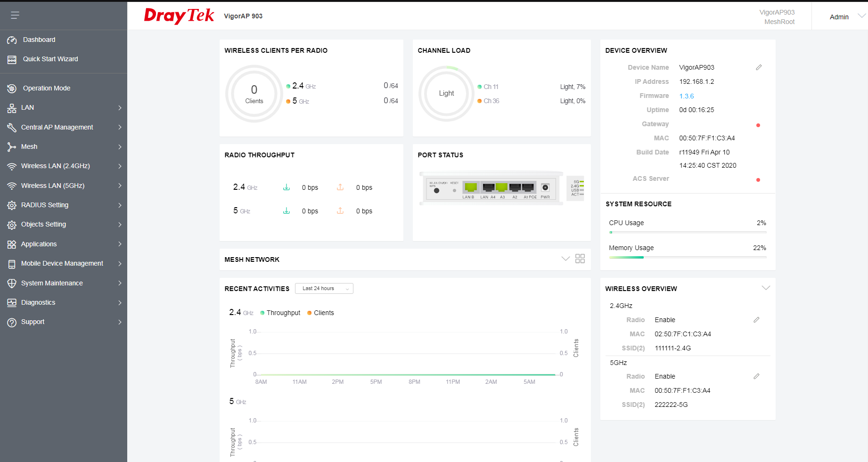
Task: Expand the Mesh menu chevron
Action: click(x=120, y=147)
